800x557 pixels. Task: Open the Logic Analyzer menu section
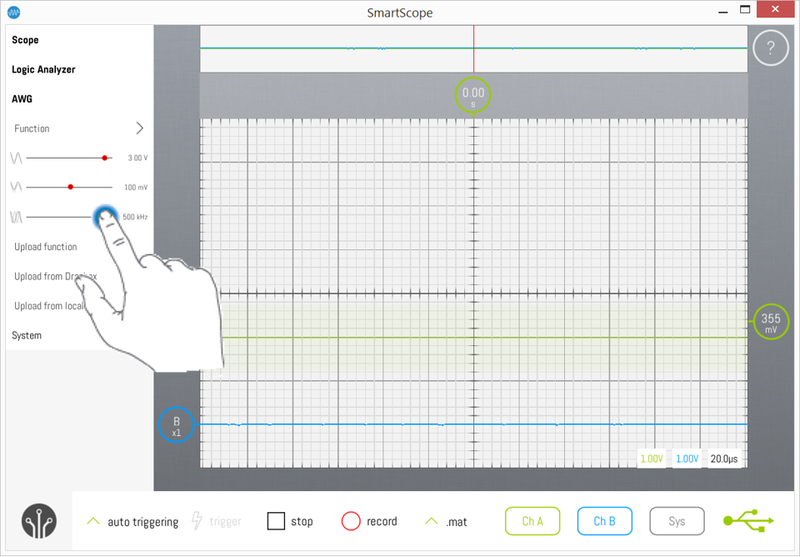(43, 70)
